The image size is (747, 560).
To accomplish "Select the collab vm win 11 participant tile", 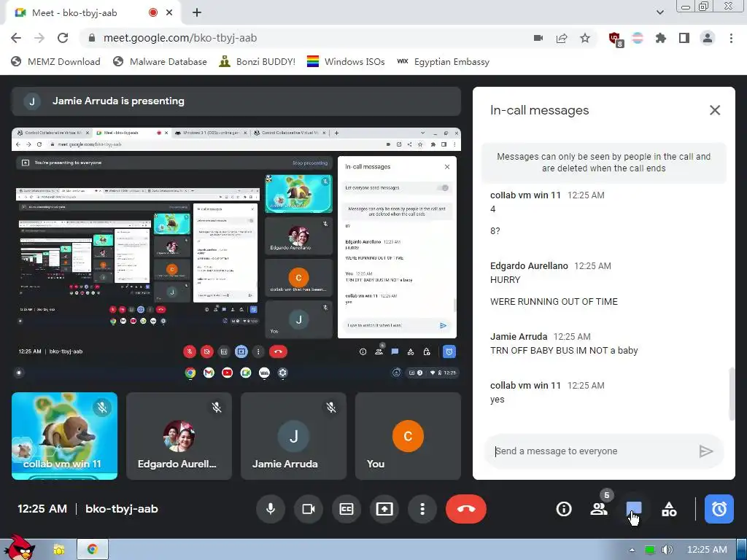I will pyautogui.click(x=64, y=436).
